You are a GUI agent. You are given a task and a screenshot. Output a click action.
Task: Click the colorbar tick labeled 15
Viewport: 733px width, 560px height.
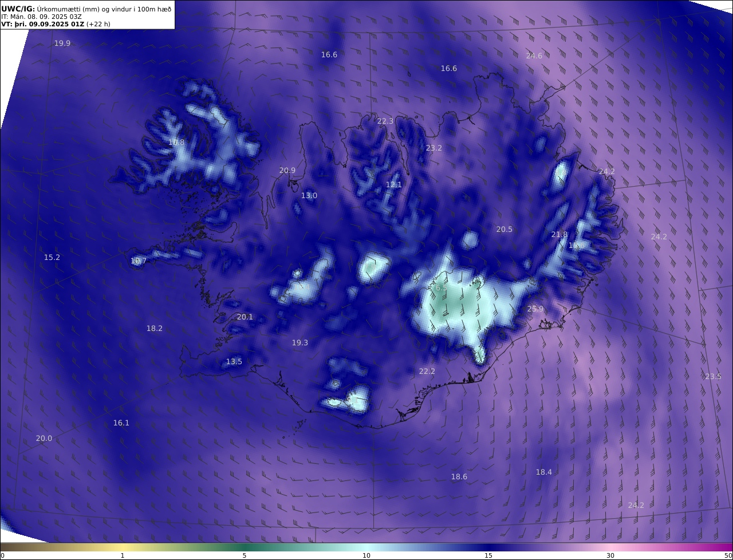tap(488, 555)
